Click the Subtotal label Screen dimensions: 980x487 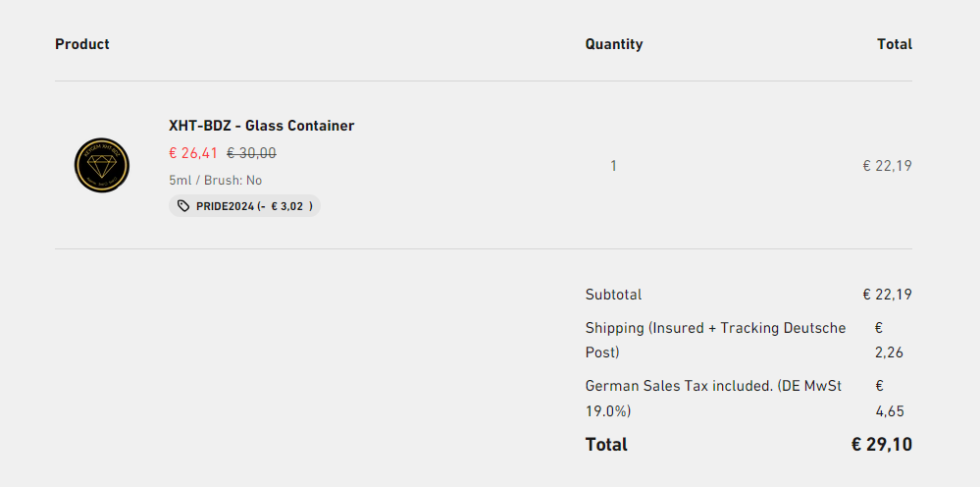click(x=613, y=295)
